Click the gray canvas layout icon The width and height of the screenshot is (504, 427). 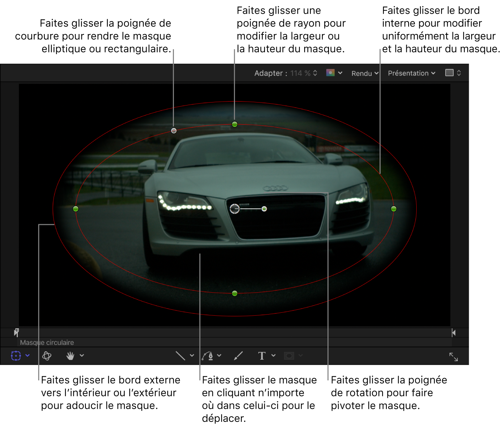coord(449,73)
